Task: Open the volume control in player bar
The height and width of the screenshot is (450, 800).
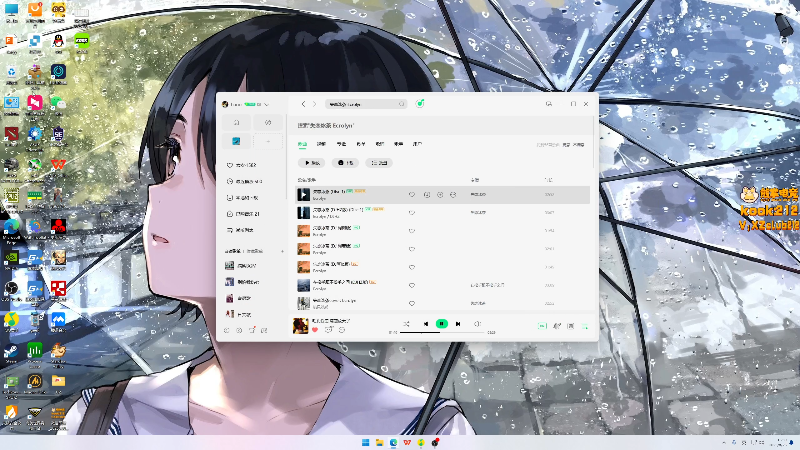Action: pyautogui.click(x=477, y=324)
